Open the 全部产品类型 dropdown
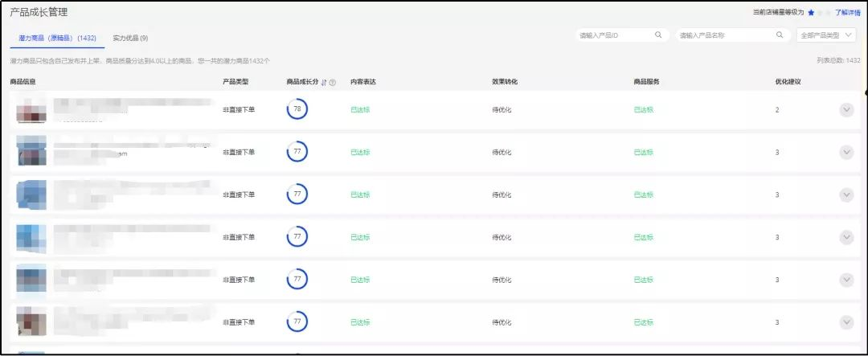The width and height of the screenshot is (868, 356). pyautogui.click(x=827, y=35)
